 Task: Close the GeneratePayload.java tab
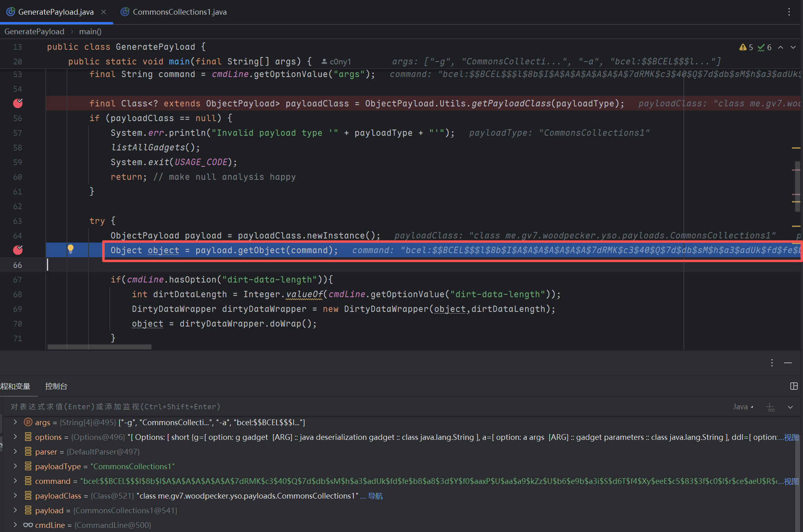(104, 12)
